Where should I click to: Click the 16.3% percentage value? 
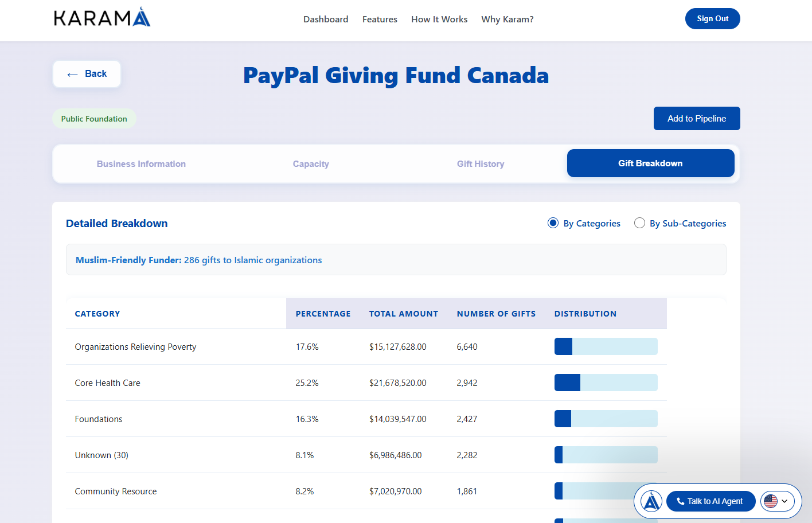[x=307, y=419]
